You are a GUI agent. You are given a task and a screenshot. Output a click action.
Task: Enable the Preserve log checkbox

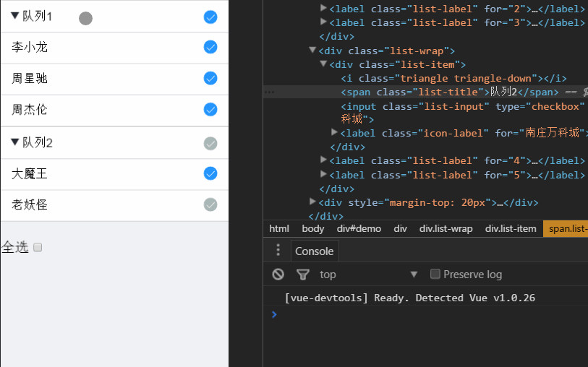(x=435, y=274)
